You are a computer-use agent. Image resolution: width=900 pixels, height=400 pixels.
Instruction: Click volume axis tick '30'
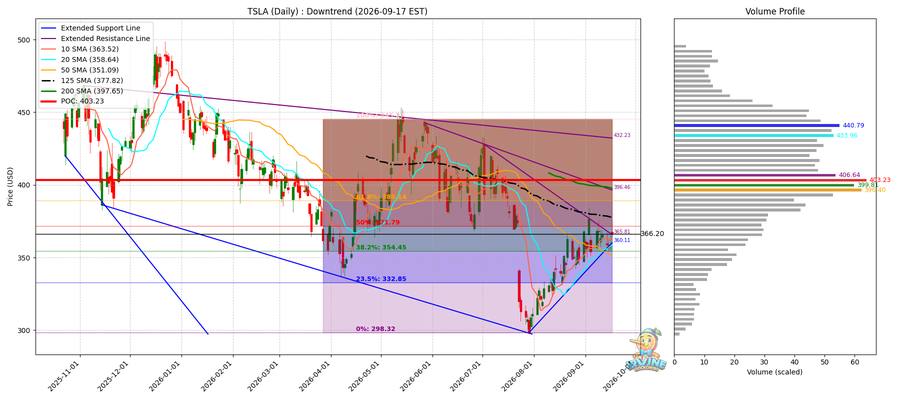coord(765,361)
